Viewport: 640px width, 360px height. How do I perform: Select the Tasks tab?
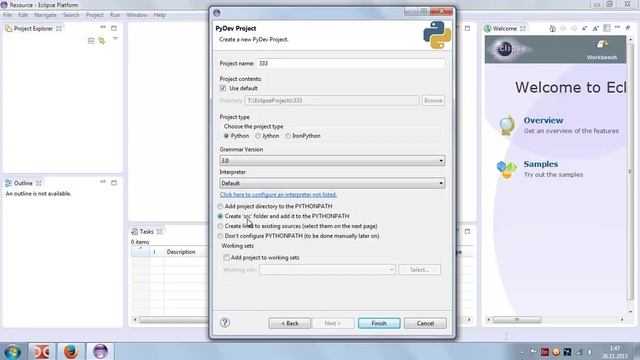[x=147, y=231]
